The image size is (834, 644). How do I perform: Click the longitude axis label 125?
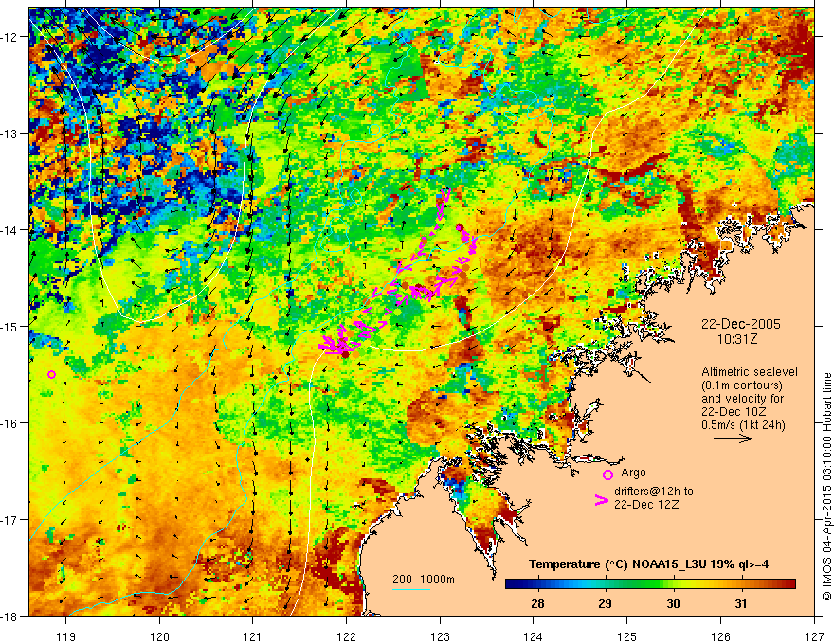tap(627, 636)
